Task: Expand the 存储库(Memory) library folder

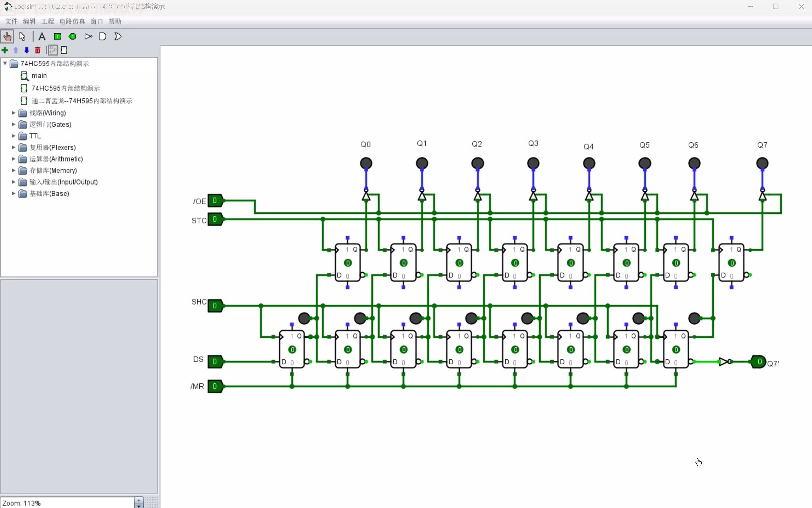Action: (x=14, y=170)
